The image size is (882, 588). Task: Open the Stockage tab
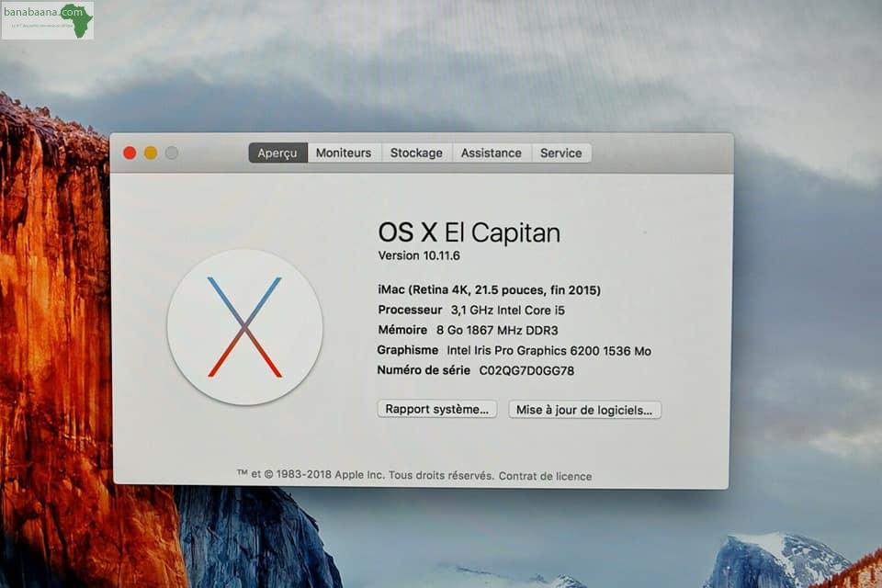[x=416, y=153]
